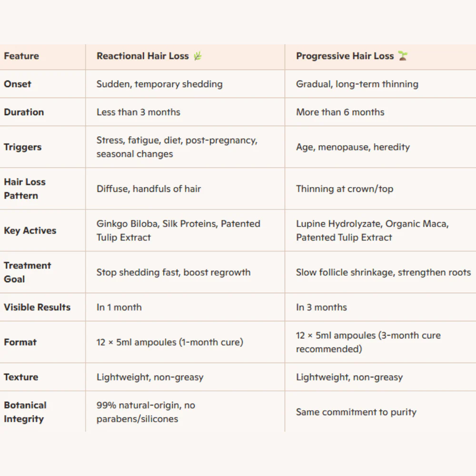Select the Visible Results row label
The width and height of the screenshot is (476, 476).
37,307
